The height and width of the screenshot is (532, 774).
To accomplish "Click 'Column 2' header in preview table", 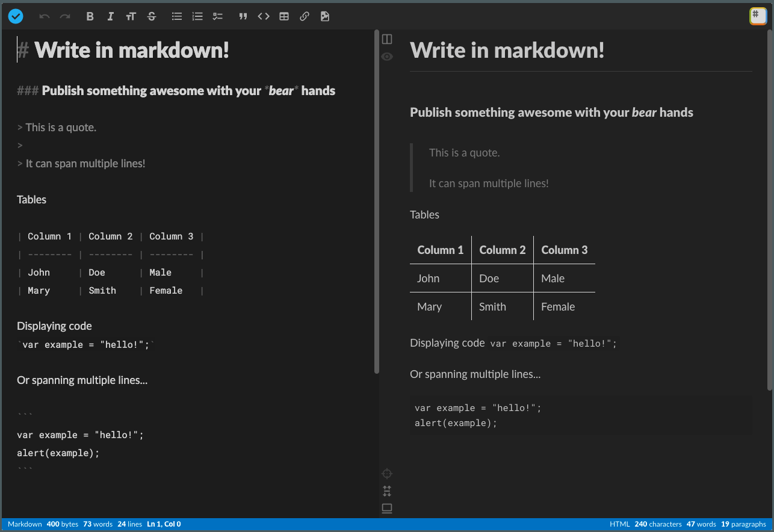I will click(503, 250).
